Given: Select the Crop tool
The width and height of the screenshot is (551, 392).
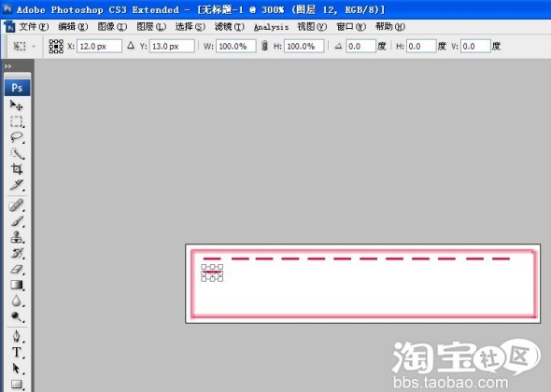Looking at the screenshot, I should tap(17, 169).
